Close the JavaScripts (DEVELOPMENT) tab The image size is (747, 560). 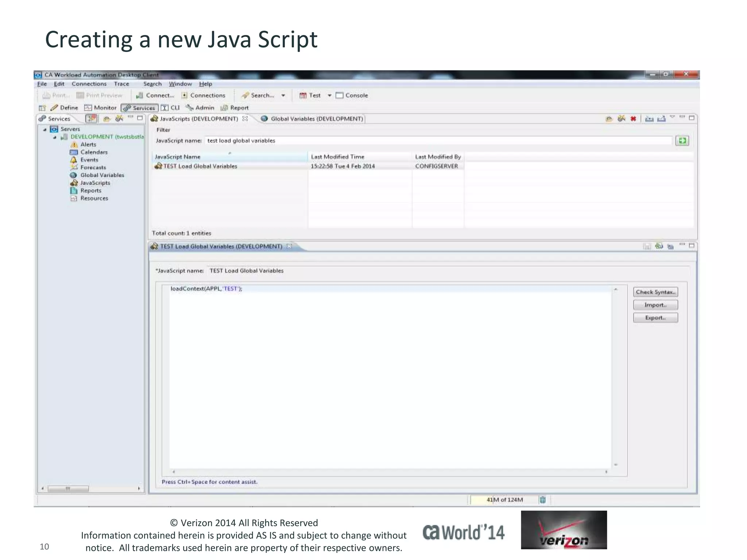click(x=245, y=118)
